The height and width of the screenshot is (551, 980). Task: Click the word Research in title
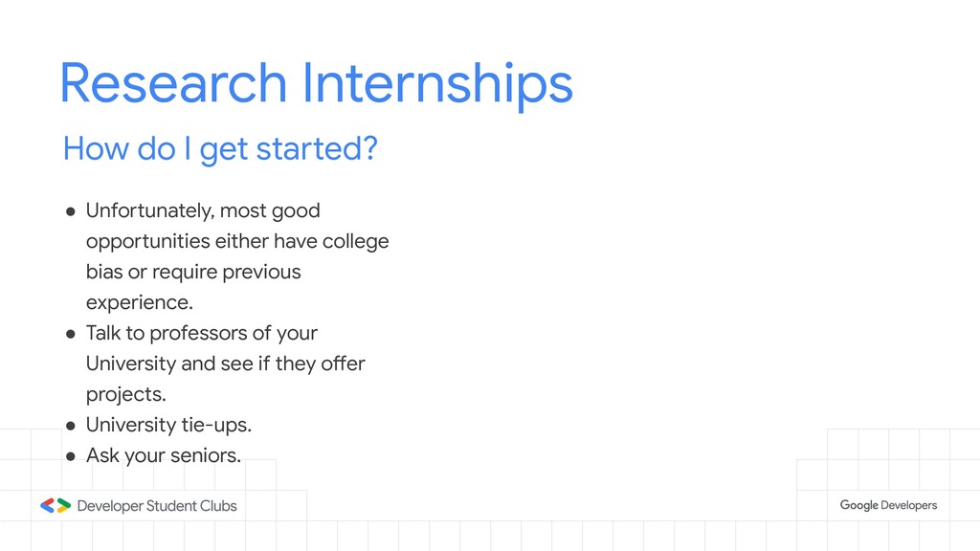173,82
